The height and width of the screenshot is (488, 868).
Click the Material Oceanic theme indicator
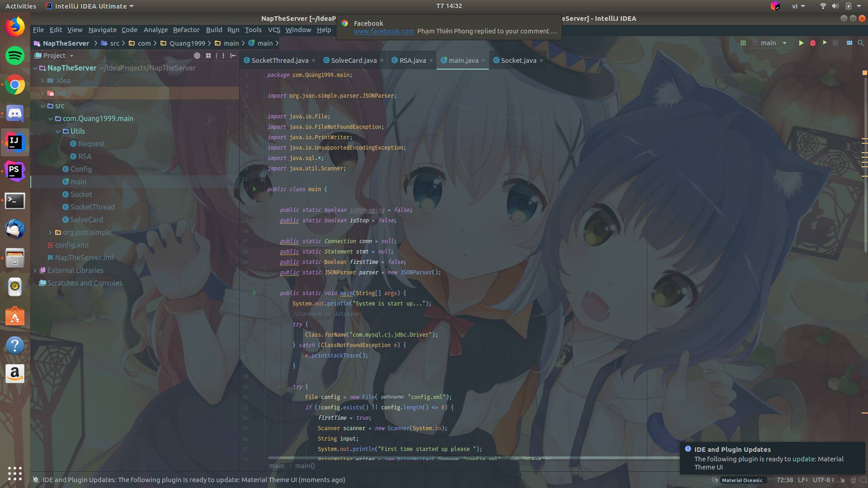pos(741,480)
